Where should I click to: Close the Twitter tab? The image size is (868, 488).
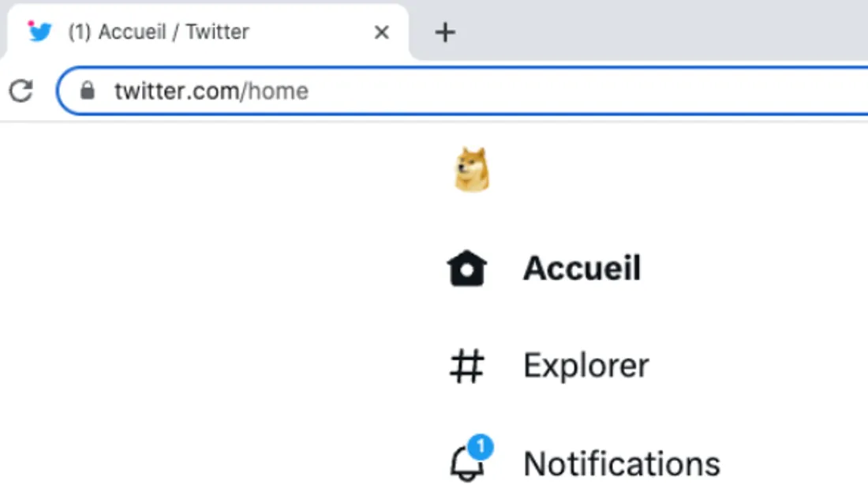tap(382, 32)
